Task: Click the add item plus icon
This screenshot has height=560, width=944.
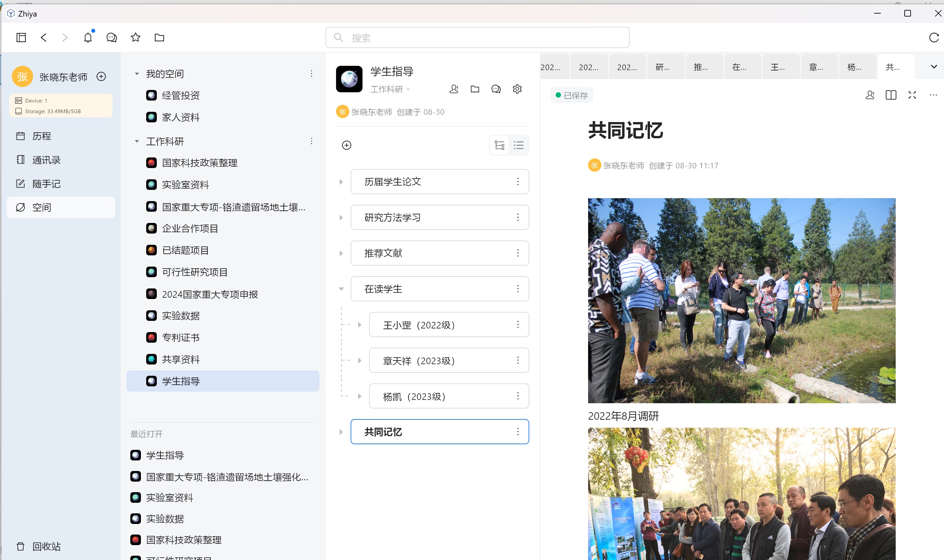Action: (x=346, y=145)
